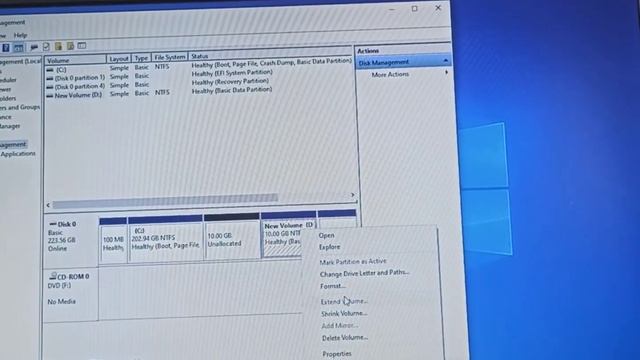Image resolution: width=640 pixels, height=360 pixels.
Task: Sort by the Type column header
Action: 141,58
